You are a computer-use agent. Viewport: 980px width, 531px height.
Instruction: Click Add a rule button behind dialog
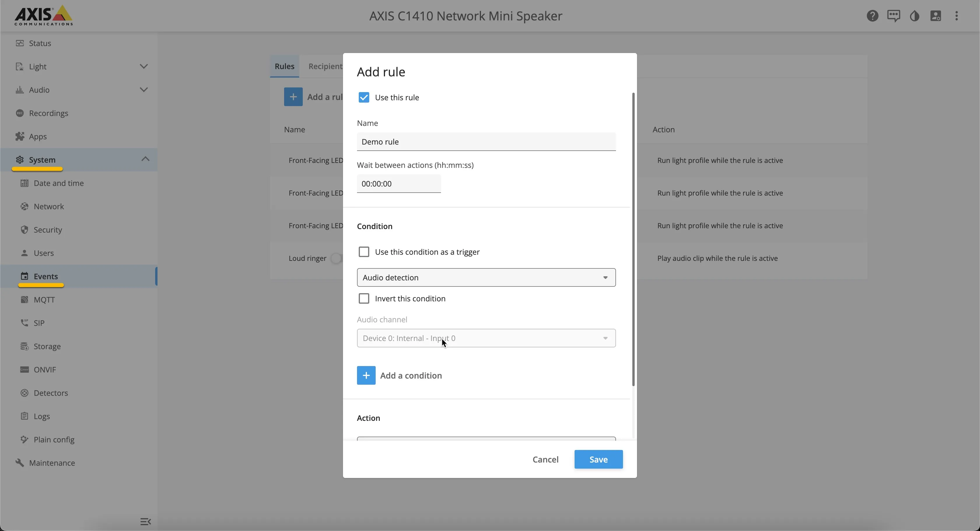point(293,97)
